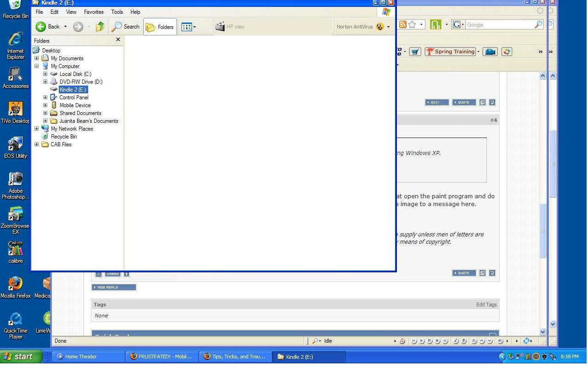Viewport: 588px width, 368px height.
Task: Click the EDIT button in the forum post
Action: click(x=436, y=103)
